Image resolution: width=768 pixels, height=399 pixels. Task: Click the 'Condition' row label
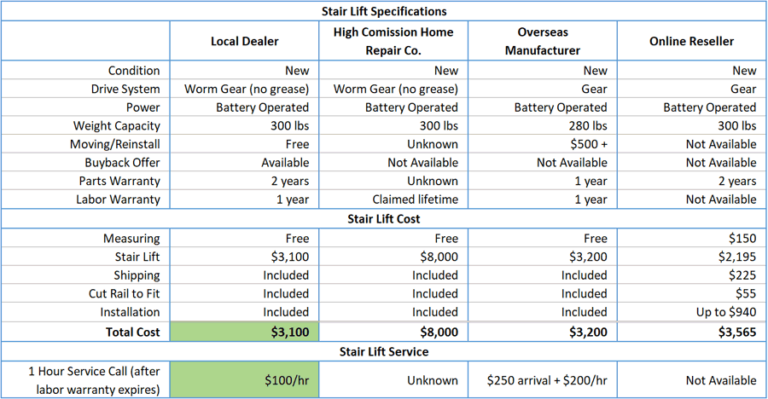134,70
